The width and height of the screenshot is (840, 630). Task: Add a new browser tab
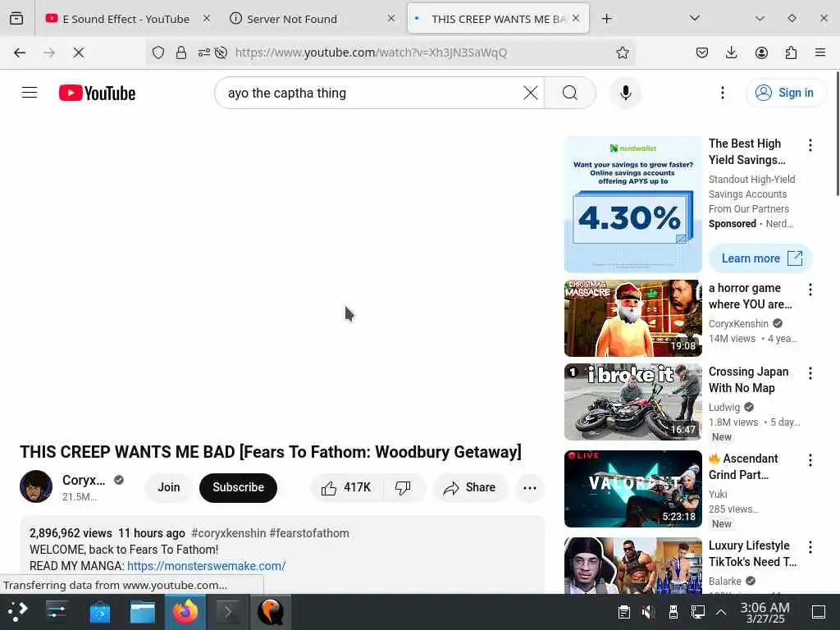click(606, 19)
